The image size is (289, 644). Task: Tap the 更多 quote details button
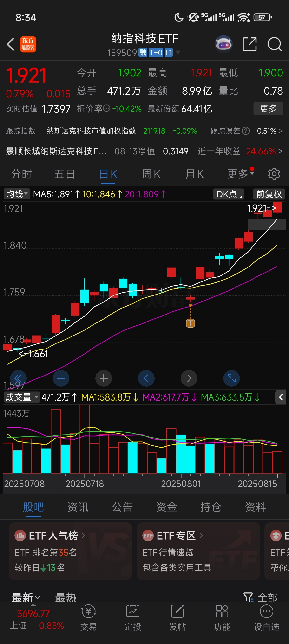pyautogui.click(x=268, y=109)
